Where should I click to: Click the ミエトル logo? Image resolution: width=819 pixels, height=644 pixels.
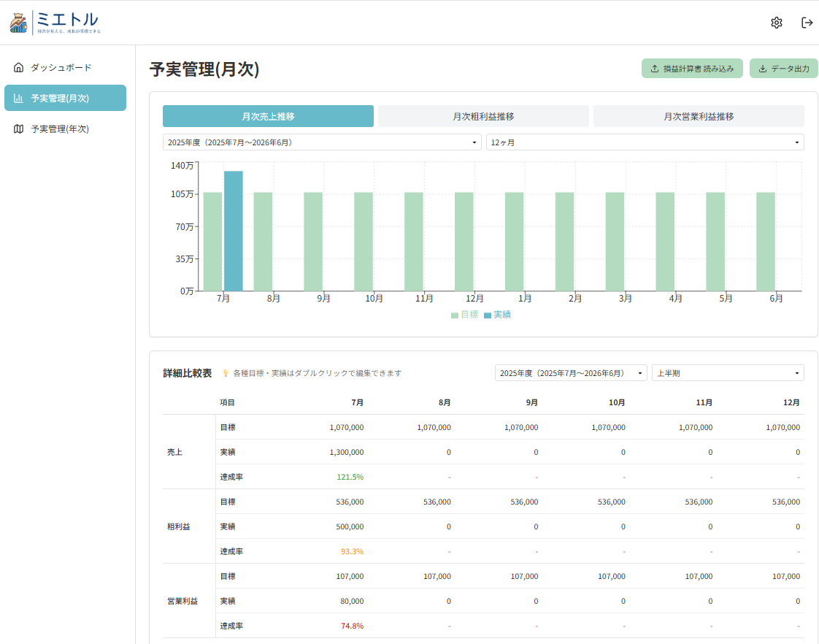[55, 23]
